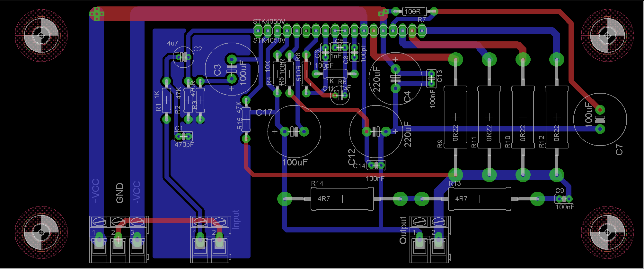Select the C2 designator label
644x269 pixels.
coord(198,49)
